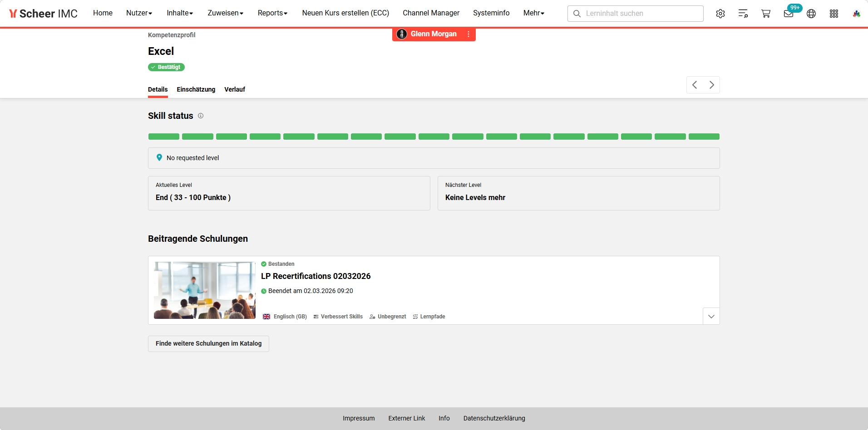This screenshot has height=430, width=868.
Task: Open the shopping cart
Action: click(766, 14)
